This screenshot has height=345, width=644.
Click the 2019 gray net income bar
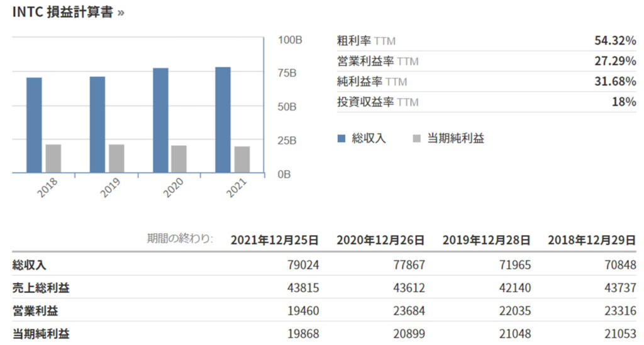tap(116, 158)
